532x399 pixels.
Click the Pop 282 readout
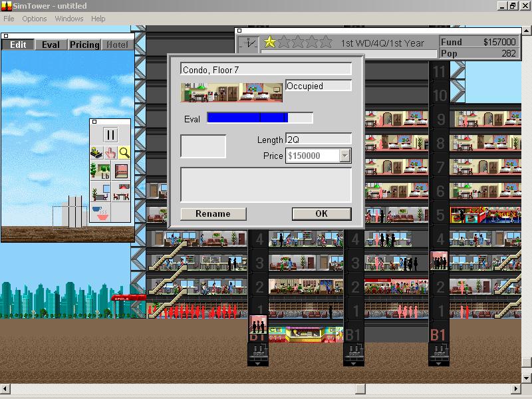pyautogui.click(x=479, y=53)
